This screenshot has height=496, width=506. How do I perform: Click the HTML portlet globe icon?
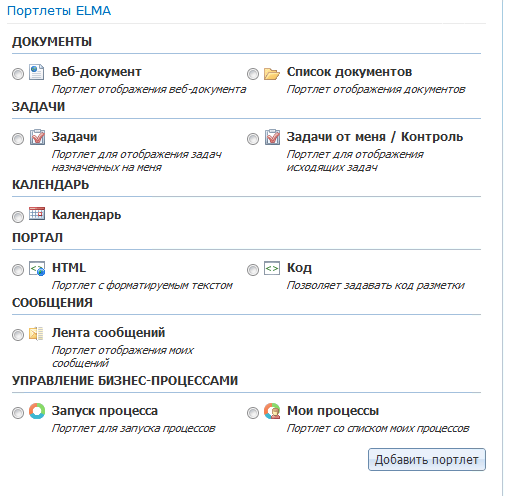(37, 268)
